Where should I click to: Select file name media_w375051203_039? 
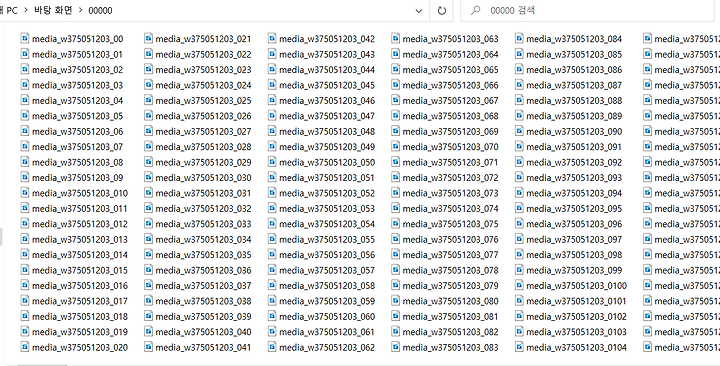[x=203, y=317]
